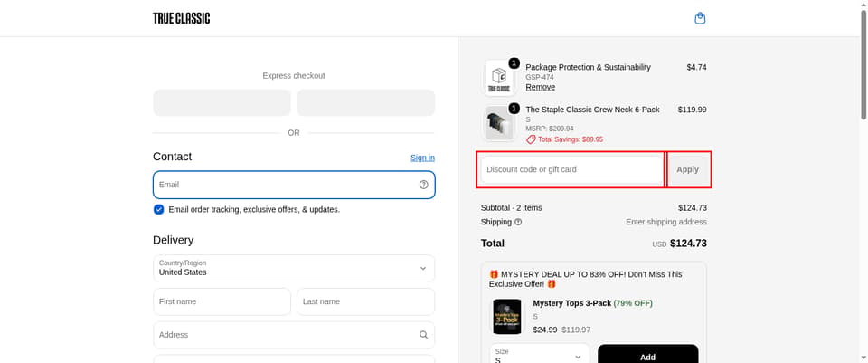Click the mystery deal price "$24.99"
Viewport: 868px width, 363px height.
click(x=545, y=330)
